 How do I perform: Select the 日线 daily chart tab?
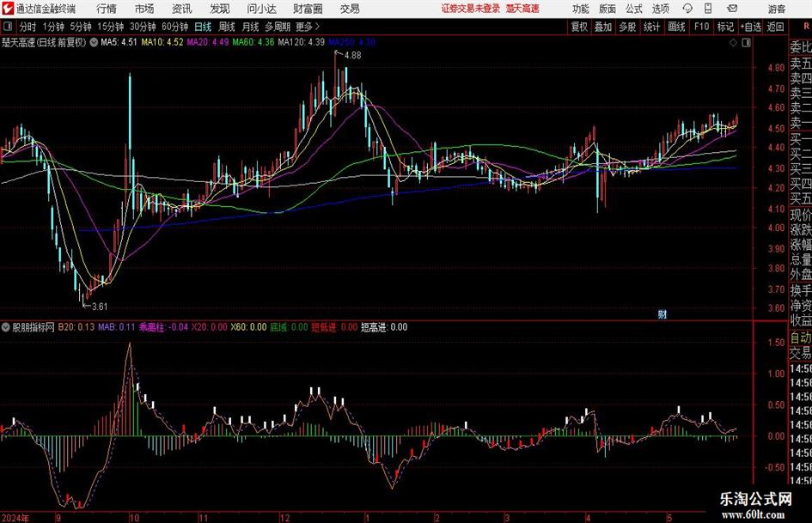tap(203, 27)
